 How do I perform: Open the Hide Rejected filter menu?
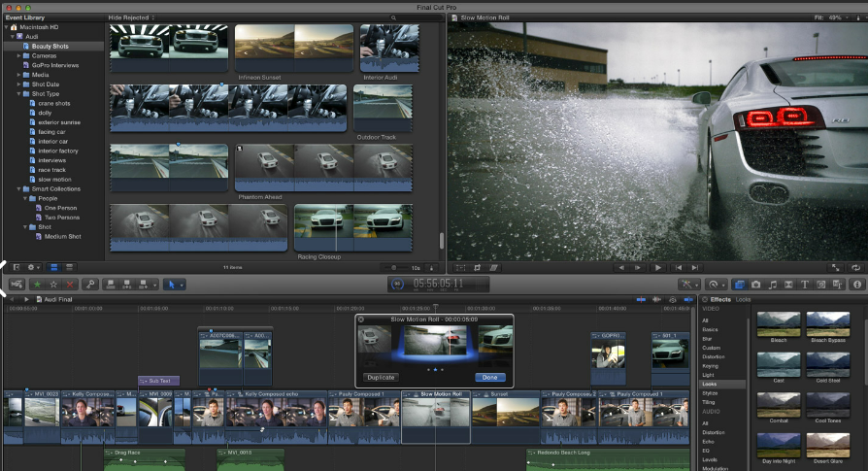click(x=131, y=17)
